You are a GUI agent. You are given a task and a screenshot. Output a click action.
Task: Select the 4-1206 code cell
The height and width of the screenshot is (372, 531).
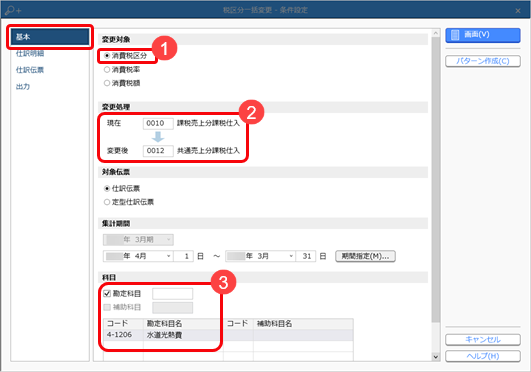[123, 335]
